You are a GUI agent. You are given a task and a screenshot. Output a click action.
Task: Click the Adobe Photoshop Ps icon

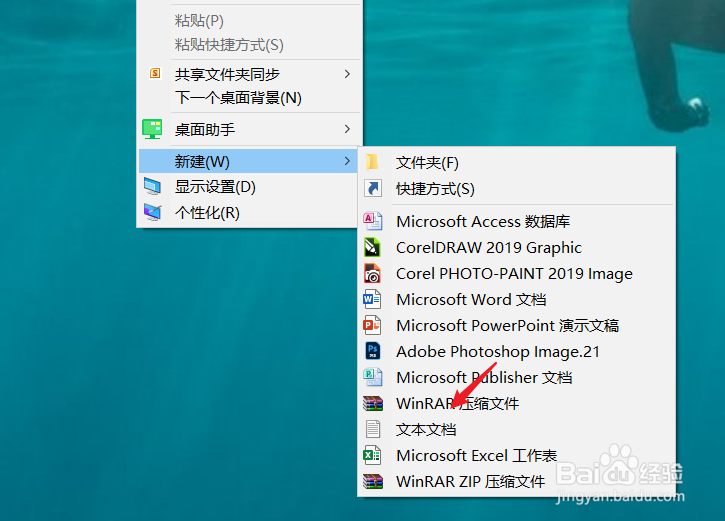373,351
